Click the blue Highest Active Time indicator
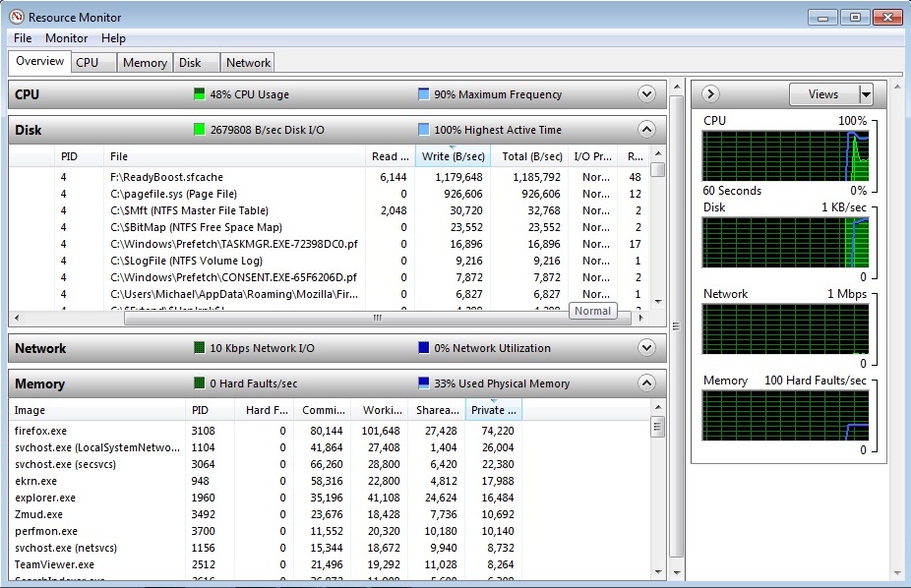The image size is (911, 588). [423, 130]
